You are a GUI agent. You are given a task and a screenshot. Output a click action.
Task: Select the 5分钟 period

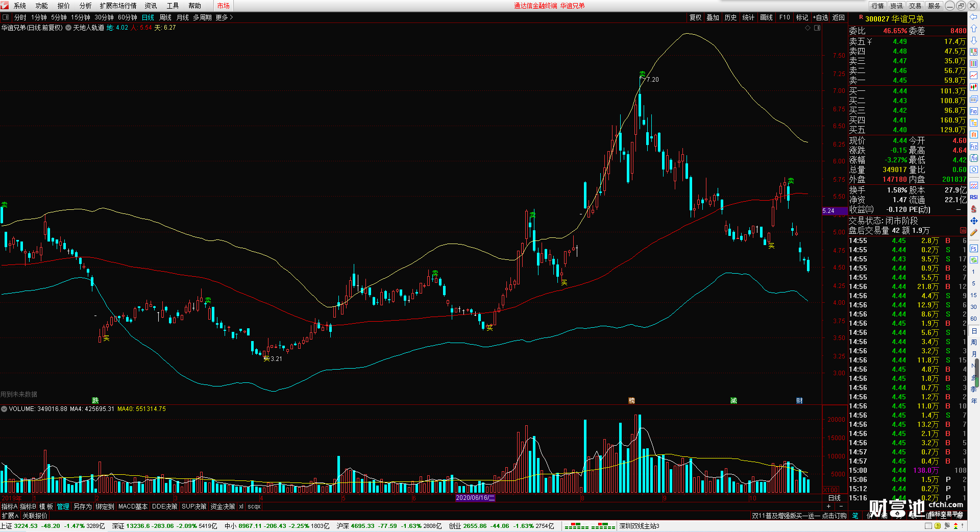[x=59, y=17]
